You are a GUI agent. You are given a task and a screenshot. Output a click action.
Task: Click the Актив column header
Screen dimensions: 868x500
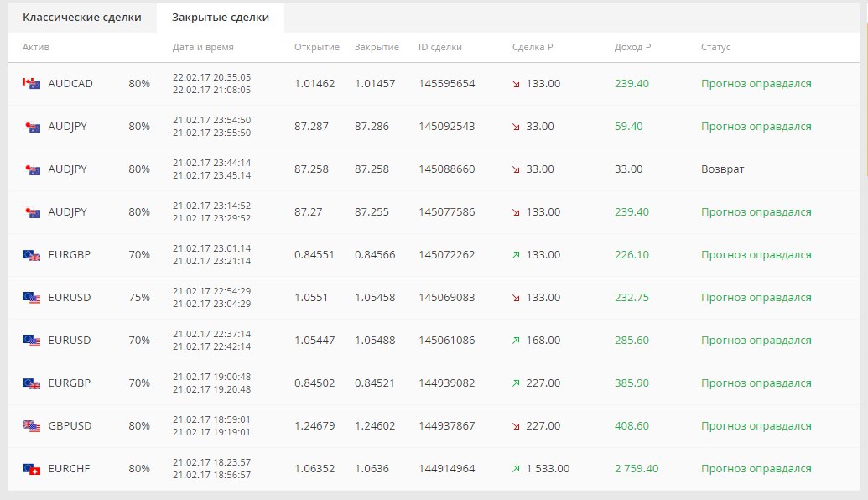coord(36,48)
